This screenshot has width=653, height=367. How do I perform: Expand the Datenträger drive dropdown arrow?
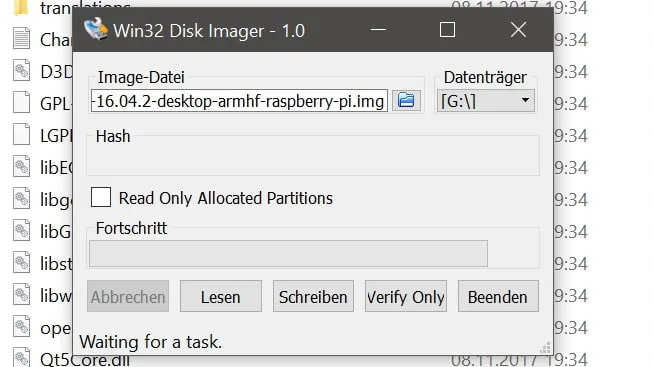525,100
